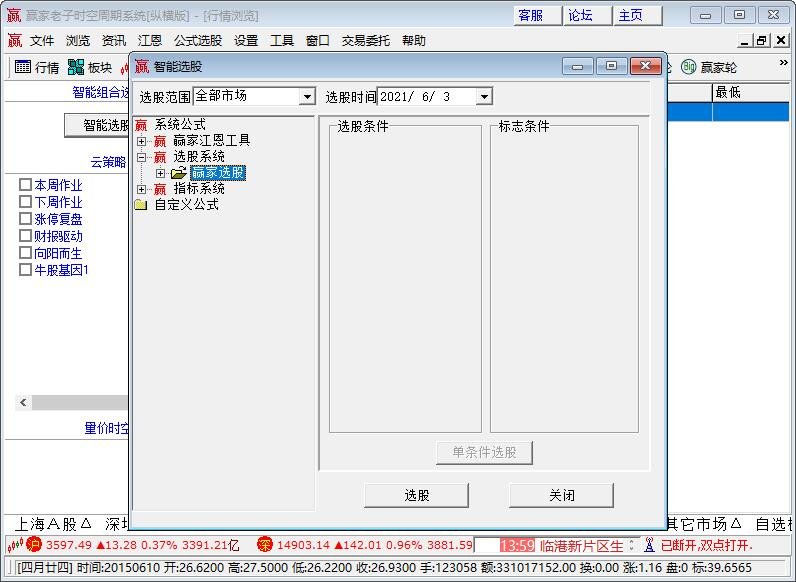Viewport: 796px width, 582px height.
Task: Open the 资讯 menu
Action: coord(114,41)
